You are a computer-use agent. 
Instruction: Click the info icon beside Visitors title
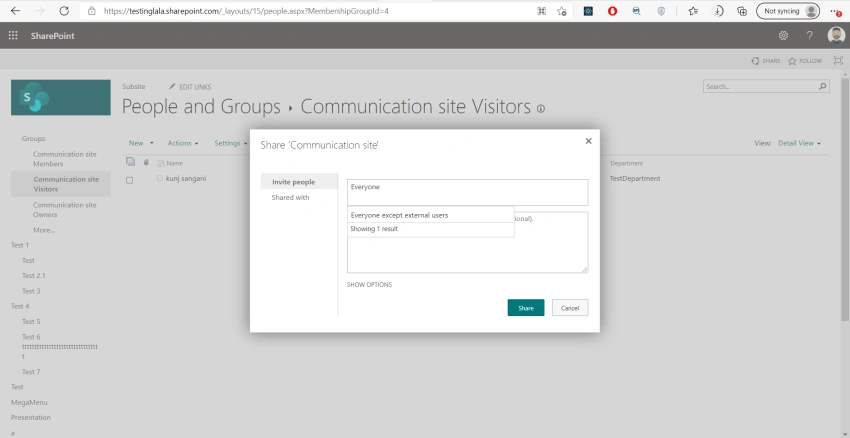click(540, 108)
